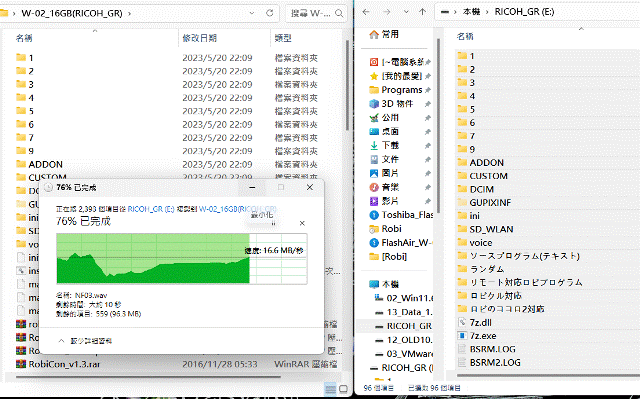
Task: Click the pin icon beside 公用
Action: [x=427, y=117]
